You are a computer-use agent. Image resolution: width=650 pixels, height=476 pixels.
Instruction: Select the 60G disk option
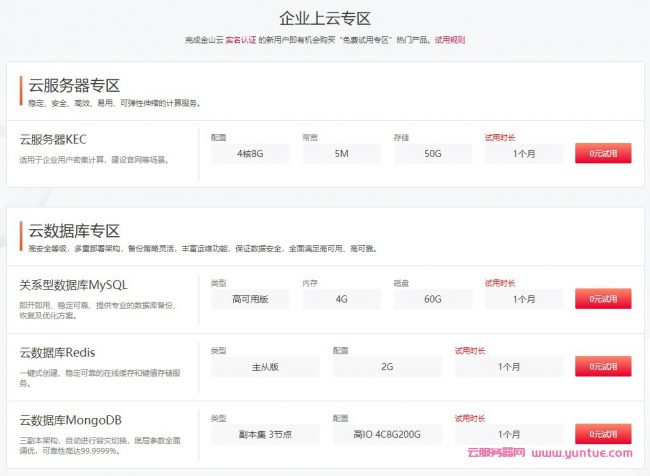[x=432, y=299]
